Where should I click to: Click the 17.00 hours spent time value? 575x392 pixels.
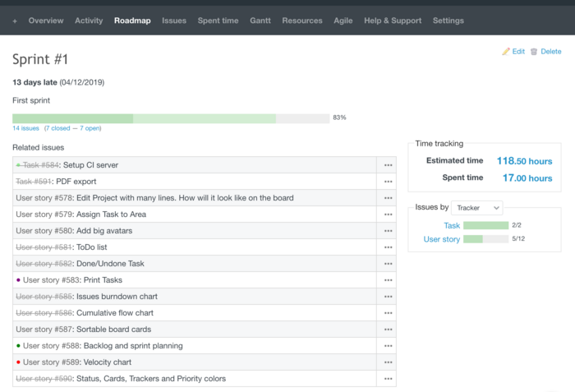click(527, 178)
